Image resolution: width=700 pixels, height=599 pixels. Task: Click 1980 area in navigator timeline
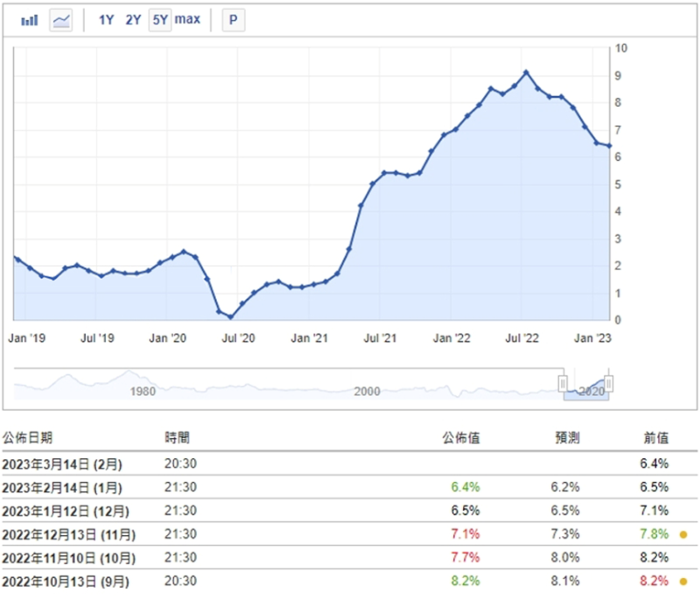coord(143,391)
